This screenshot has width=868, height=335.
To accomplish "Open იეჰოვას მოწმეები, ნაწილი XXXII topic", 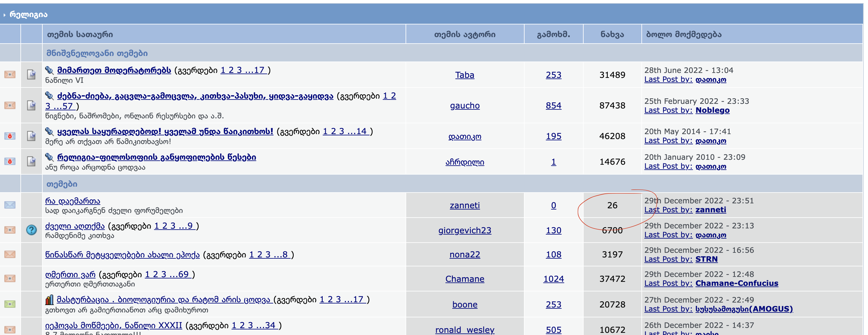I will coord(113,325).
